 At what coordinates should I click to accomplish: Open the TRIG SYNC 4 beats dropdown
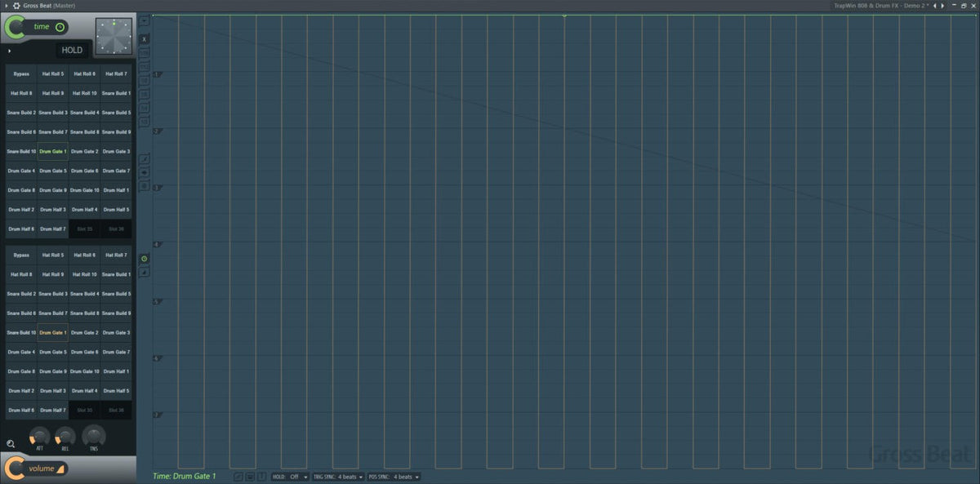[x=338, y=477]
